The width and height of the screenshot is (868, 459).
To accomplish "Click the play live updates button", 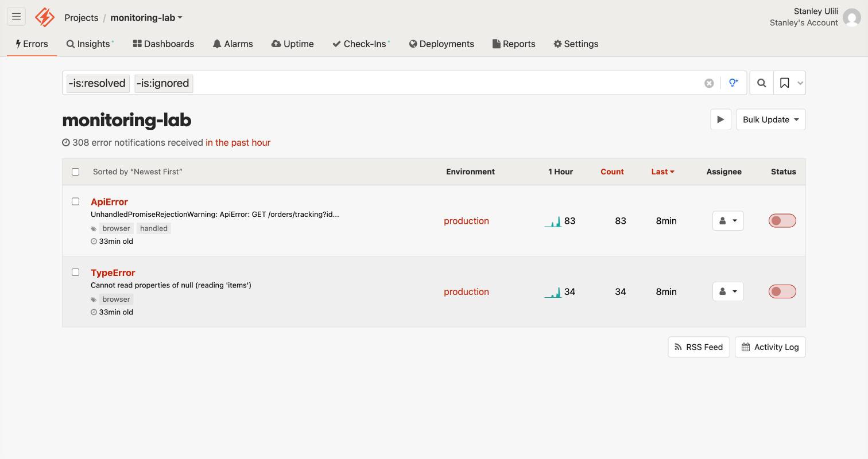I will [x=720, y=119].
